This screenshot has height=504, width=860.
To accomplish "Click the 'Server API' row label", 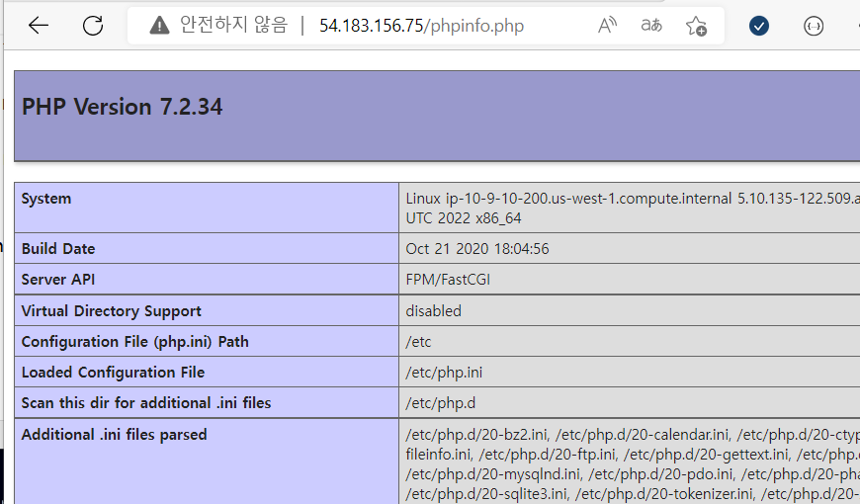I will (x=58, y=279).
